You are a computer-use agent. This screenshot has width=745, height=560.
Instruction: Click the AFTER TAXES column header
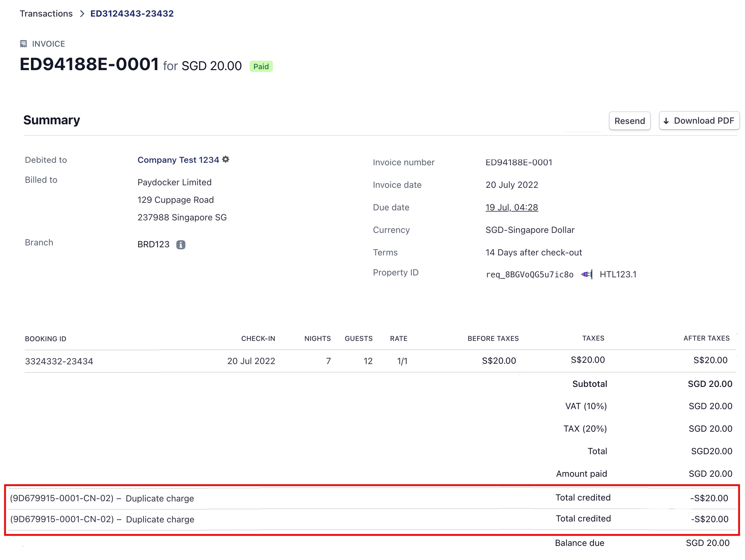(706, 338)
